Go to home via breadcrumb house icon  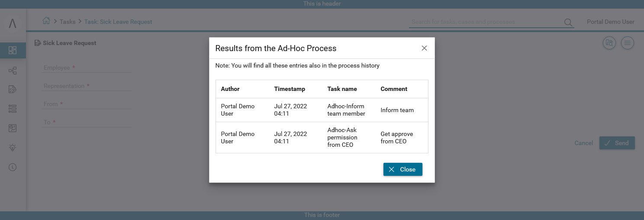point(46,21)
